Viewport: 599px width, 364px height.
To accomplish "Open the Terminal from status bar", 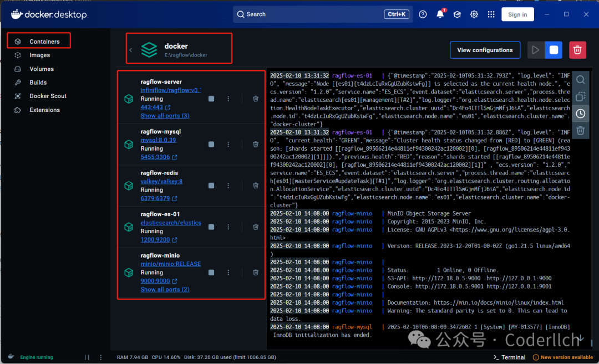I will click(509, 357).
